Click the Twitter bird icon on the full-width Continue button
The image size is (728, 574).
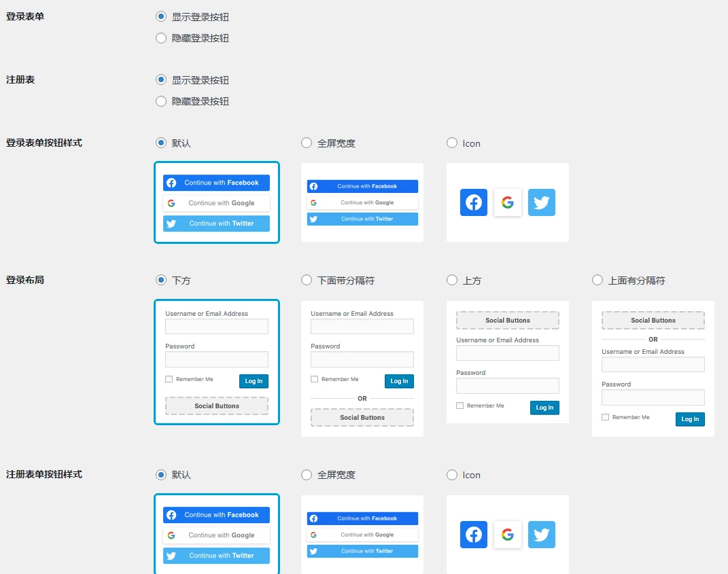click(315, 219)
